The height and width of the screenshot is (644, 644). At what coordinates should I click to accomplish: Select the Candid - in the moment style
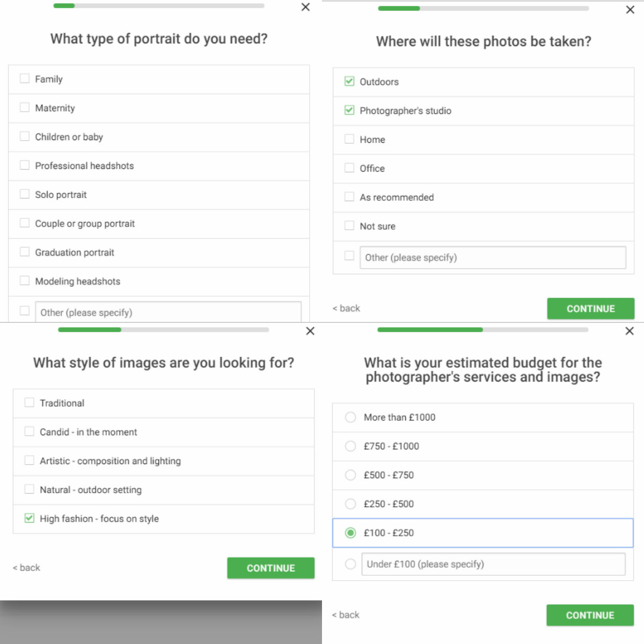click(30, 431)
